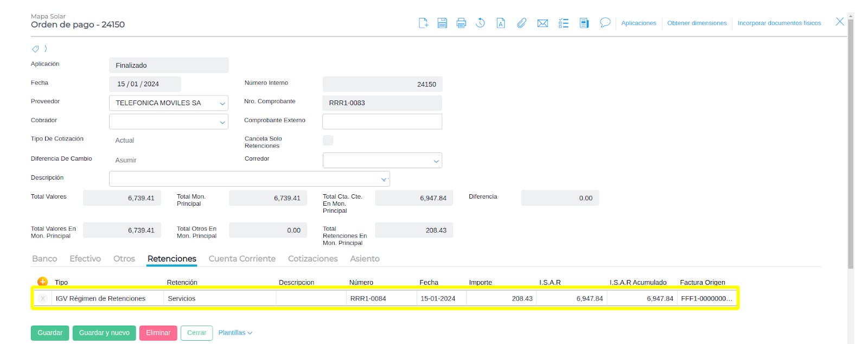Click the save diskette icon
Viewport: 868px width, 344px height.
[x=442, y=23]
